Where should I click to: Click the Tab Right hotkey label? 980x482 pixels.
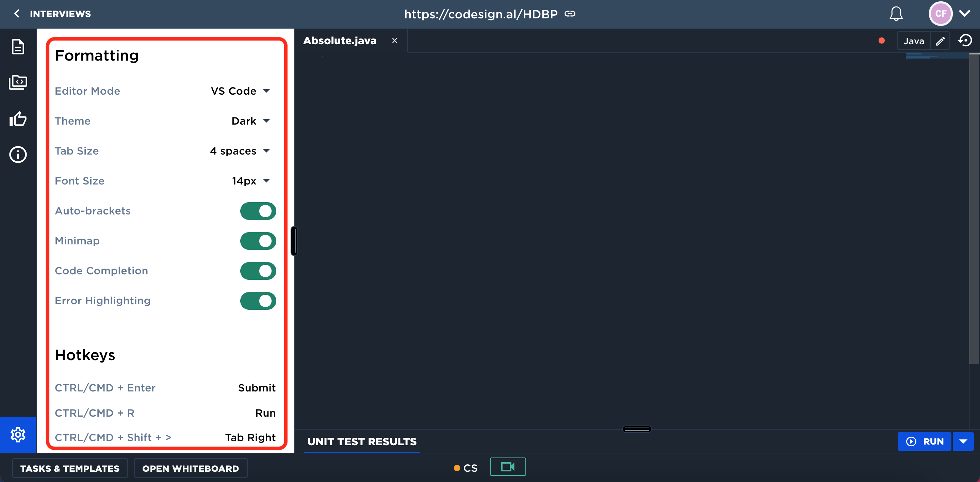pyautogui.click(x=250, y=437)
